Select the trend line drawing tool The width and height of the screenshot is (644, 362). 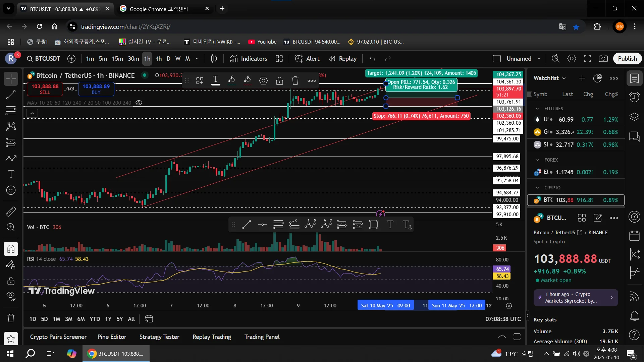11,95
